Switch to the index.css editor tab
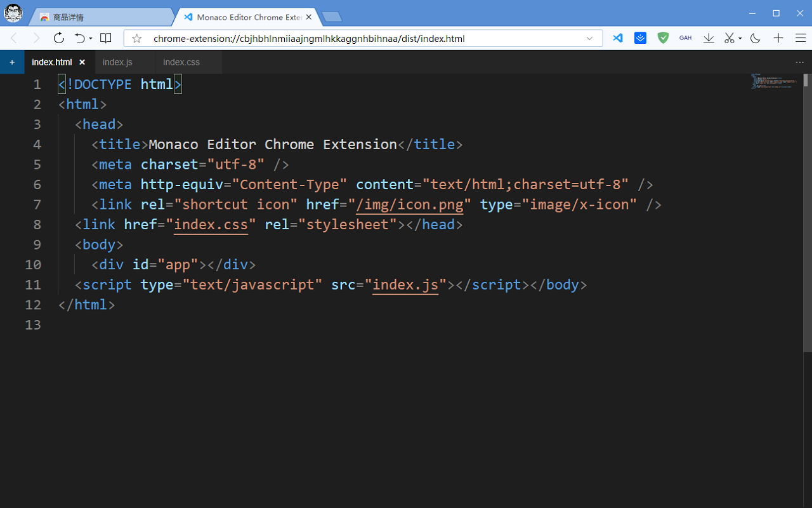812x508 pixels. tap(181, 62)
